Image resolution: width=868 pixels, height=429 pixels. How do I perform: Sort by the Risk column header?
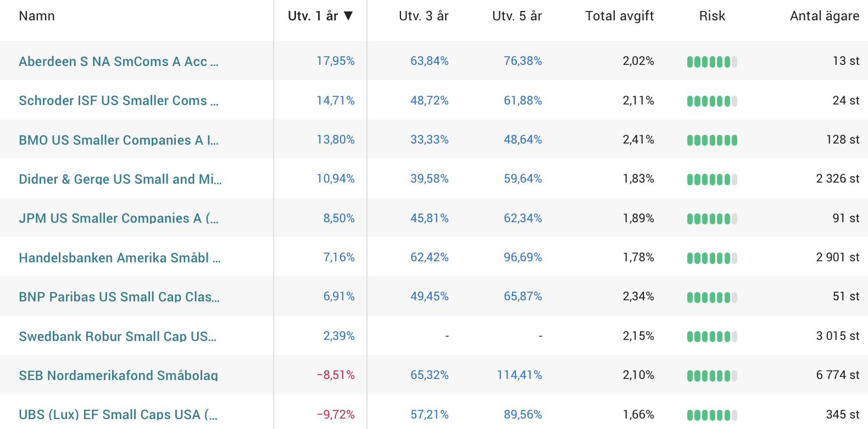(712, 16)
